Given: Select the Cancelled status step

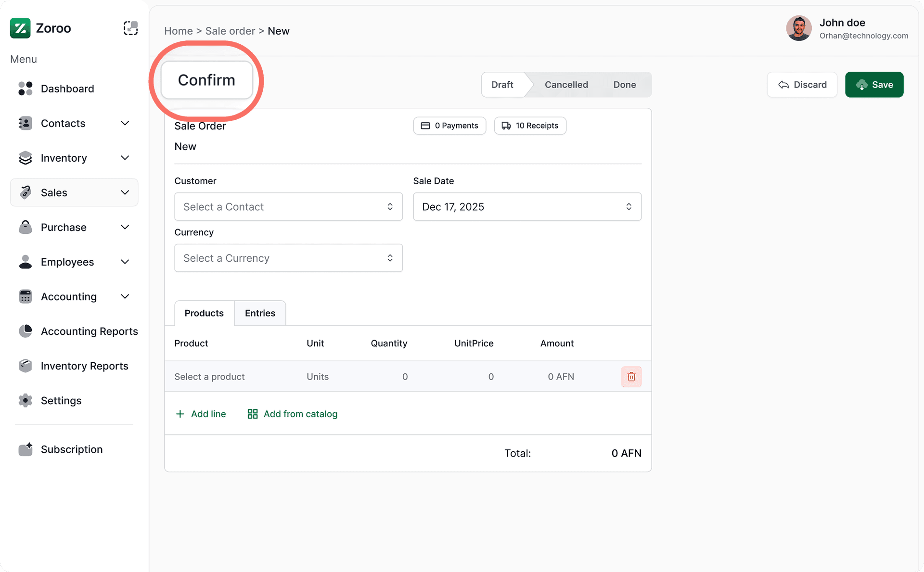Looking at the screenshot, I should pyautogui.click(x=566, y=85).
